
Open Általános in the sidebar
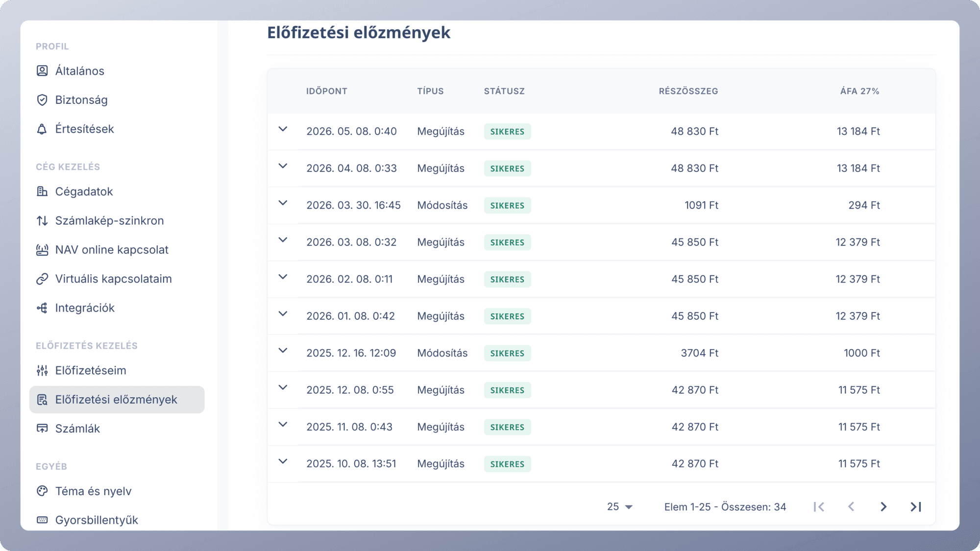click(117, 71)
